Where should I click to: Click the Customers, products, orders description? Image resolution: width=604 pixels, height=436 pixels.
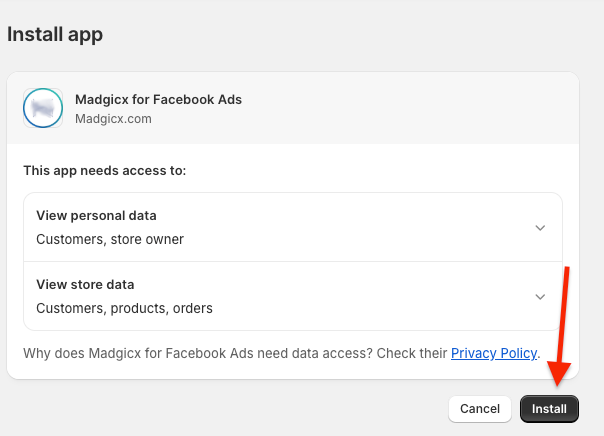[124, 308]
